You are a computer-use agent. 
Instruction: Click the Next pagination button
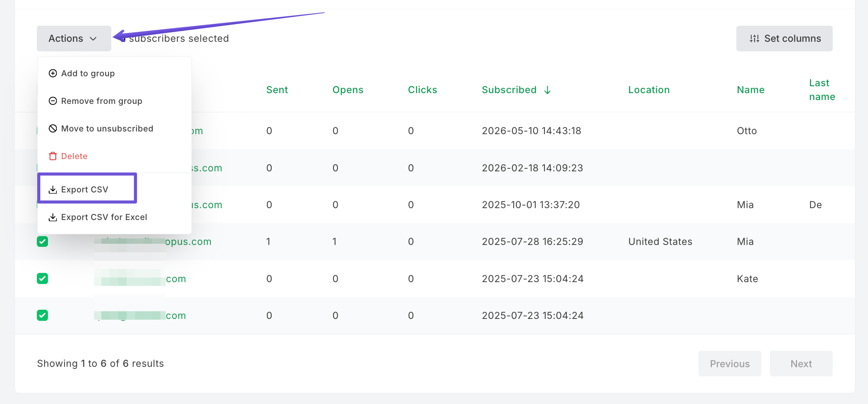801,363
